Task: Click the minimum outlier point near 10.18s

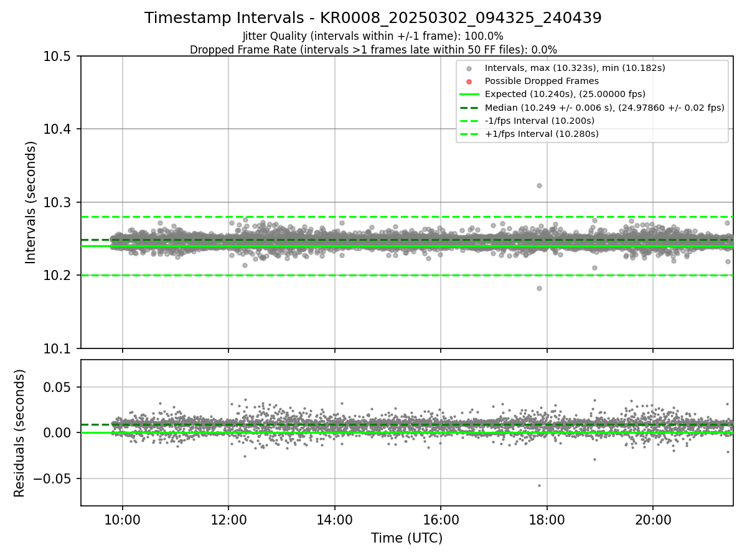Action: click(x=539, y=288)
